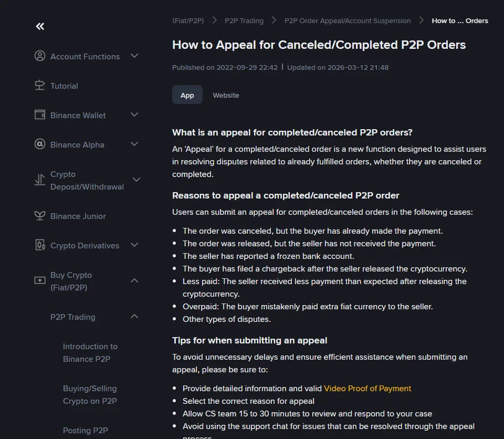Collapse P2P Trading chevron
504x439 pixels.
135,317
